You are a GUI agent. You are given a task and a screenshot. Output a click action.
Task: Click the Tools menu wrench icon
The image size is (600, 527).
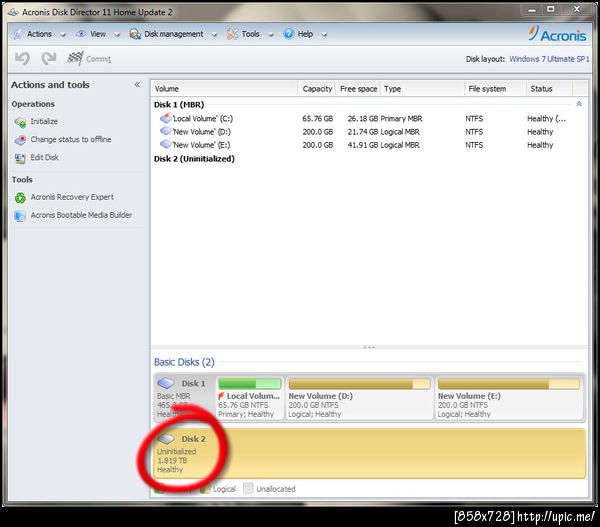click(232, 34)
